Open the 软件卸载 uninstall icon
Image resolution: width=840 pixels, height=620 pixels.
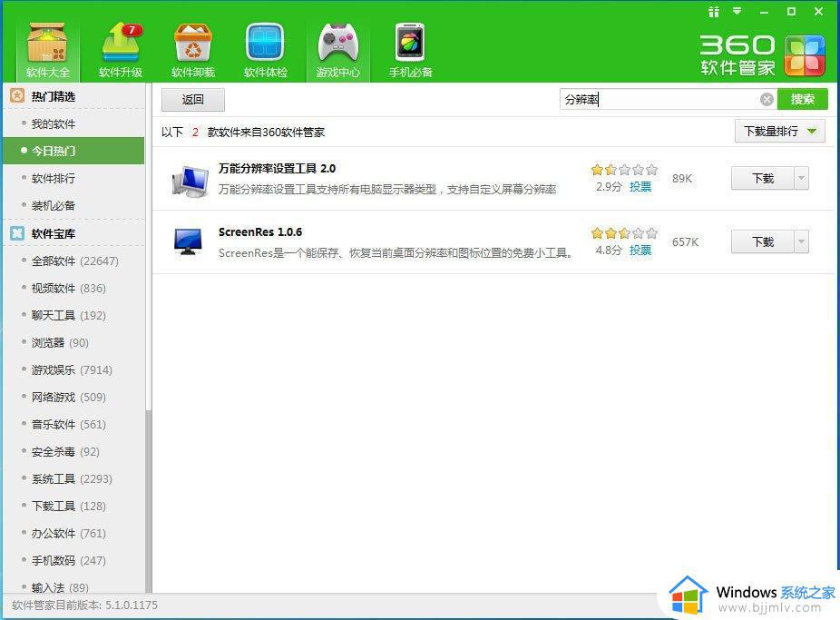(x=193, y=50)
